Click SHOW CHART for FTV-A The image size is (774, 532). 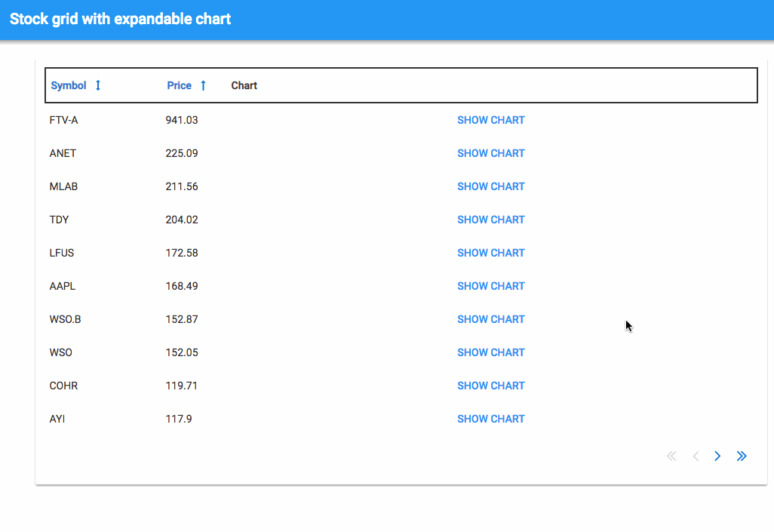(x=491, y=120)
